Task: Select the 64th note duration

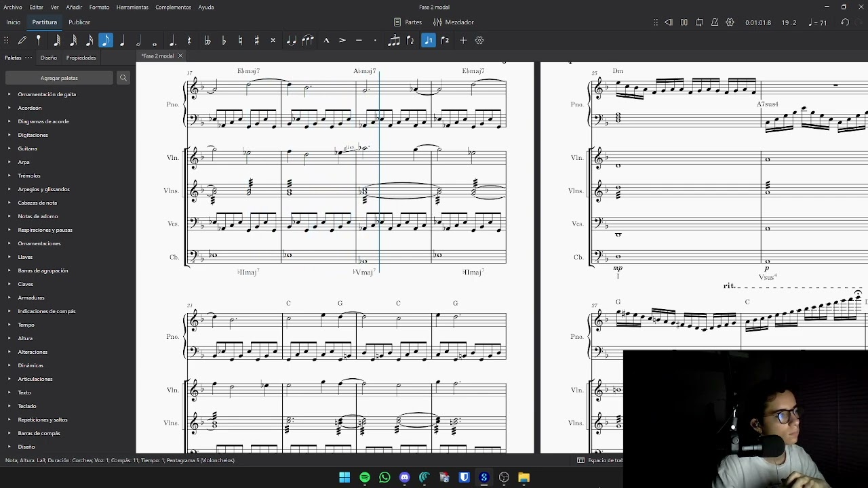Action: pos(57,41)
